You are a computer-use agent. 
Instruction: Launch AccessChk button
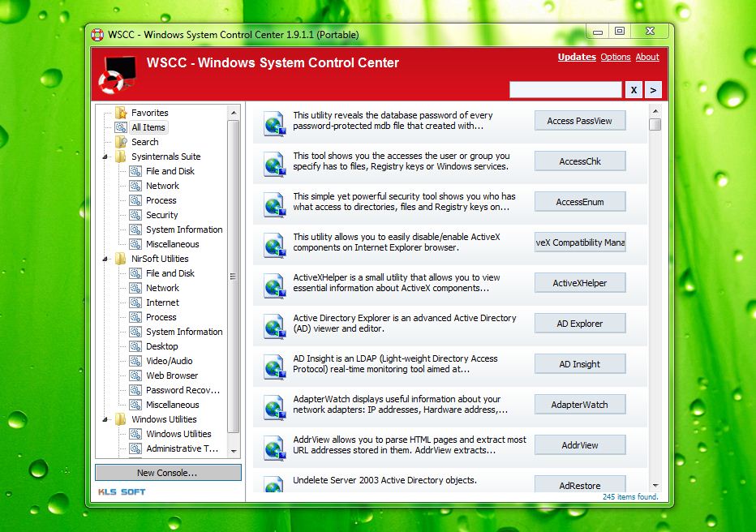(x=580, y=161)
